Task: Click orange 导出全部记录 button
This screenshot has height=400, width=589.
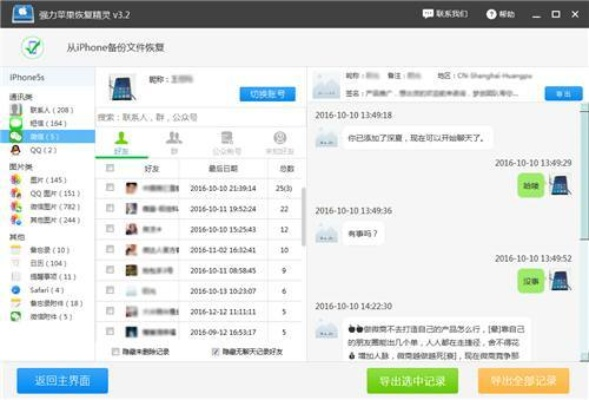Action: click(x=523, y=380)
